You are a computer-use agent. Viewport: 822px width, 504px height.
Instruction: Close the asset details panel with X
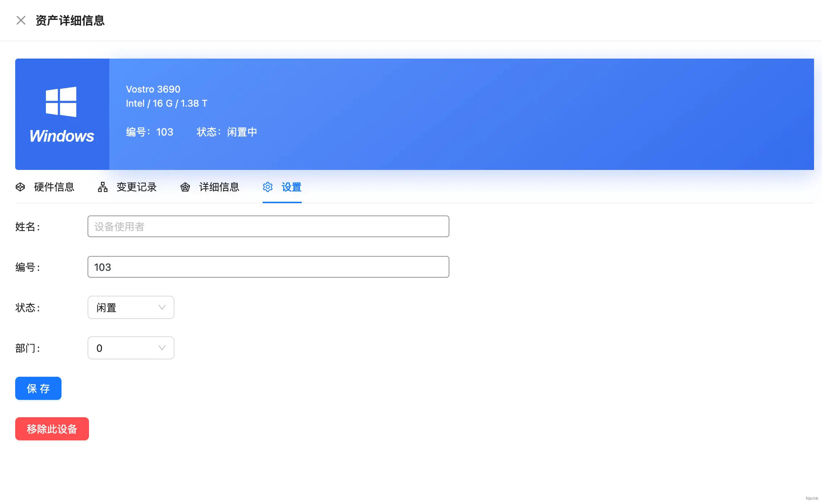tap(21, 20)
